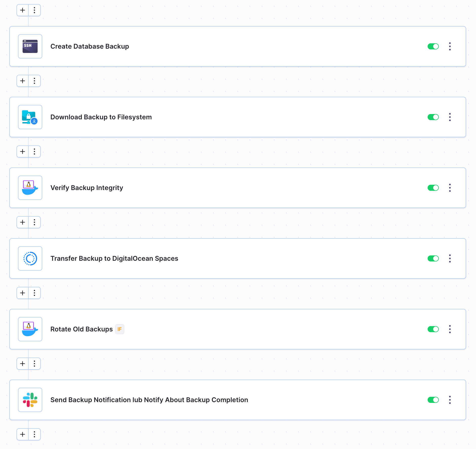Click the Docker icon on Verify Backup Integrity

[x=30, y=188]
